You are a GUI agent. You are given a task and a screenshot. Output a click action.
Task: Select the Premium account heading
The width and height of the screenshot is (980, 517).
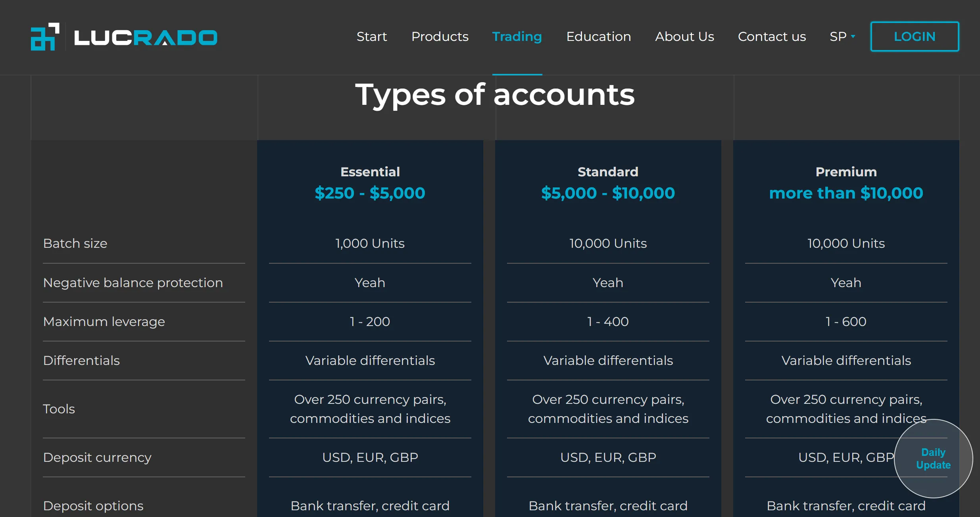(x=846, y=172)
